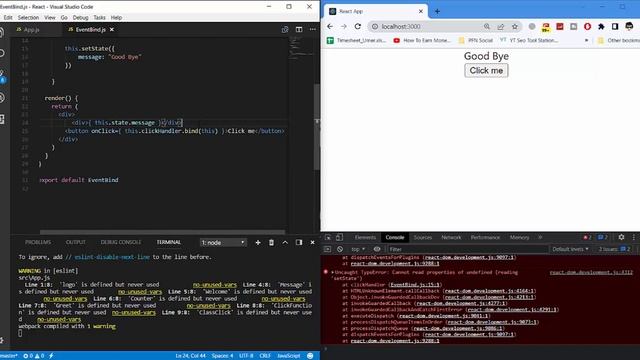The height and width of the screenshot is (360, 640).
Task: Open Timesheet bookmark
Action: click(356, 40)
